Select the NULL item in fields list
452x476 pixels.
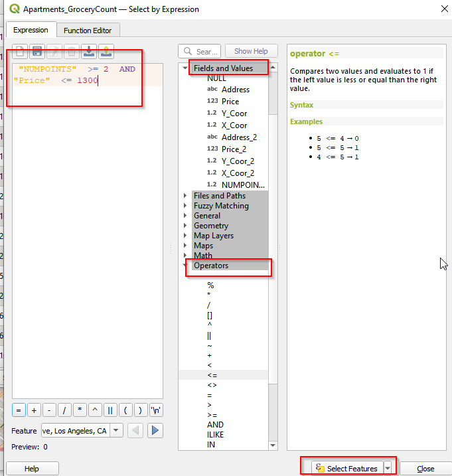click(x=216, y=78)
